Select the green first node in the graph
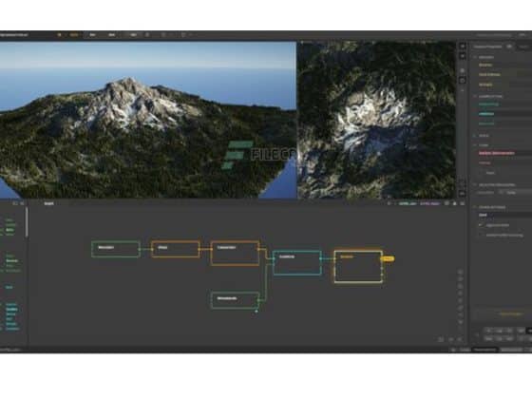The width and height of the screenshot is (532, 399). 116,249
